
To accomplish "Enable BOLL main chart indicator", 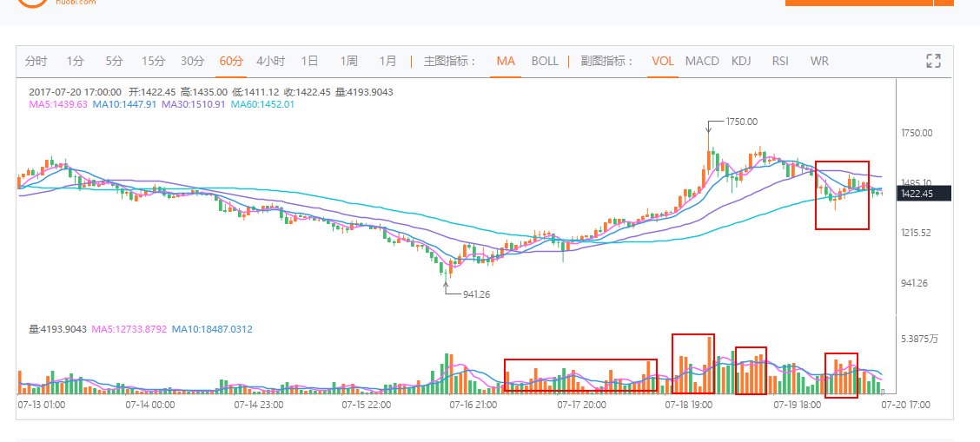I will tap(545, 61).
